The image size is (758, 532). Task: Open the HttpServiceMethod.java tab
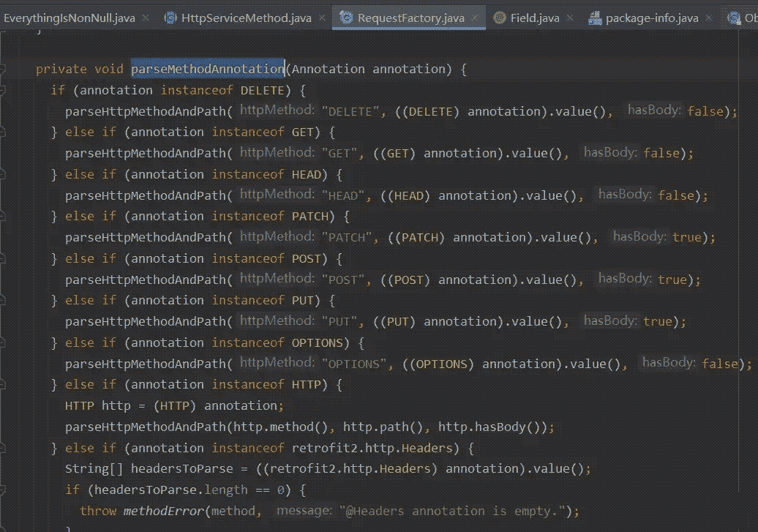tap(246, 18)
